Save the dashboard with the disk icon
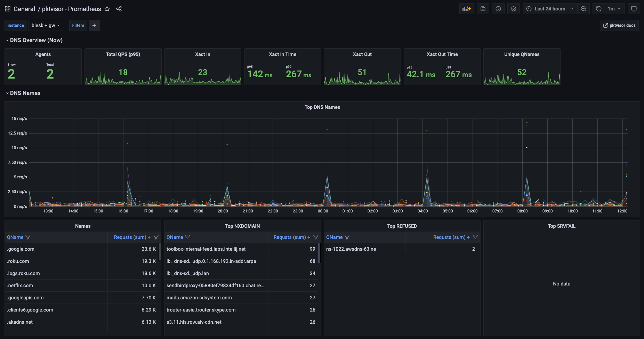 pos(483,9)
